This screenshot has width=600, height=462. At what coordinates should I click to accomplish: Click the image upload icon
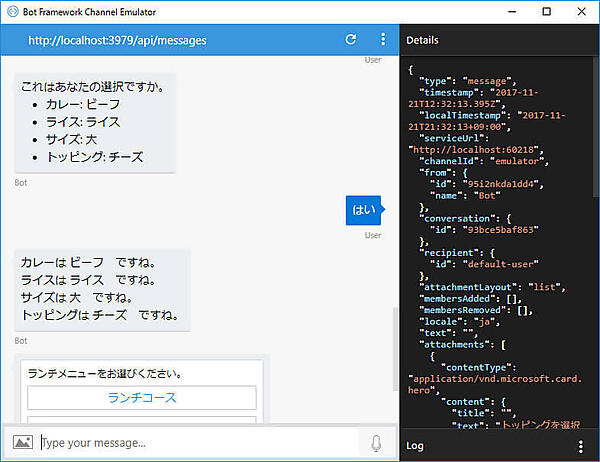[22, 442]
